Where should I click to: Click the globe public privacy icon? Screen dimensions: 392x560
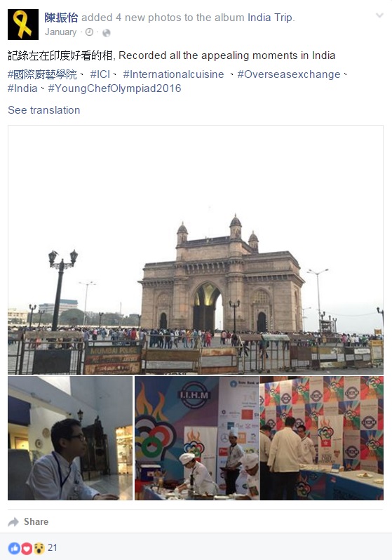tap(106, 33)
